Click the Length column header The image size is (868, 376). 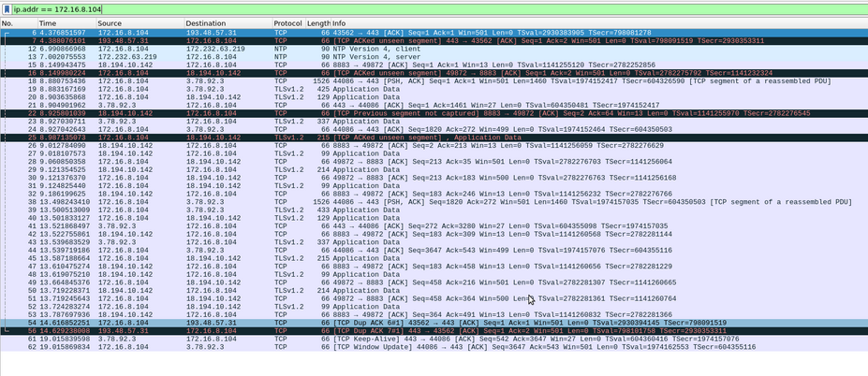click(x=317, y=22)
